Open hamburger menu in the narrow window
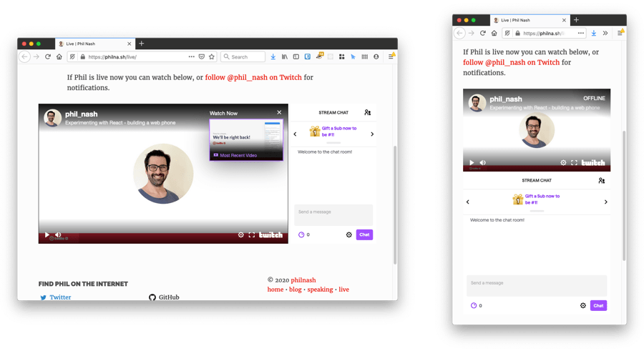Image resolution: width=644 pixels, height=351 pixels. (620, 33)
